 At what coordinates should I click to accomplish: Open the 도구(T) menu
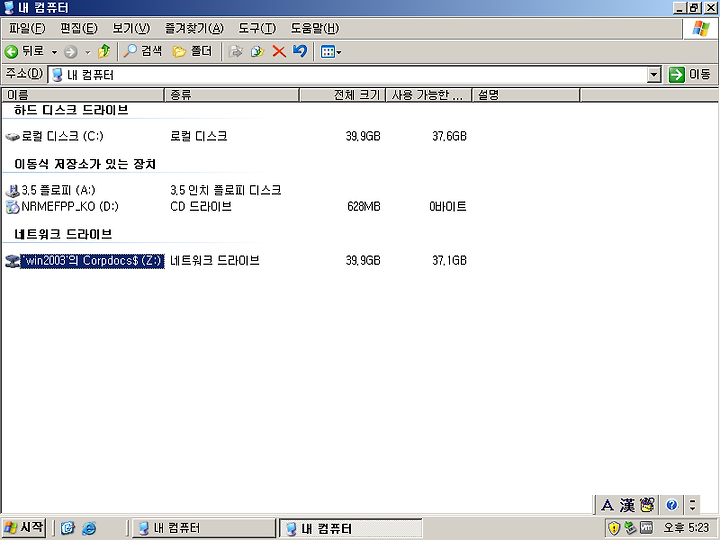pyautogui.click(x=257, y=28)
